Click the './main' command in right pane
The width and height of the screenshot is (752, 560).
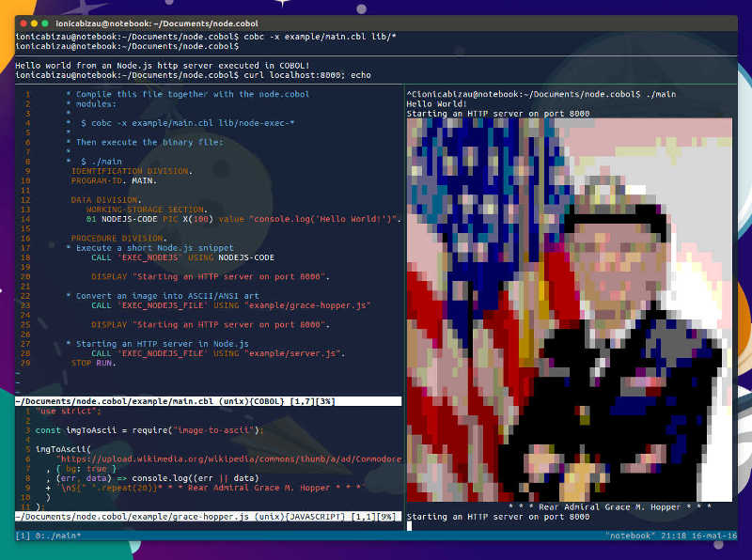661,95
